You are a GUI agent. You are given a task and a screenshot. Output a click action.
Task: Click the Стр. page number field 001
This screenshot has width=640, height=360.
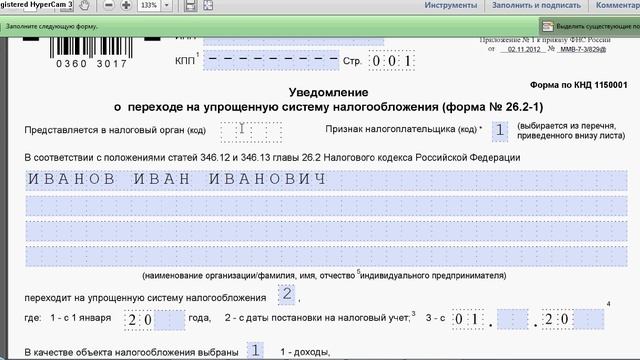[392, 61]
